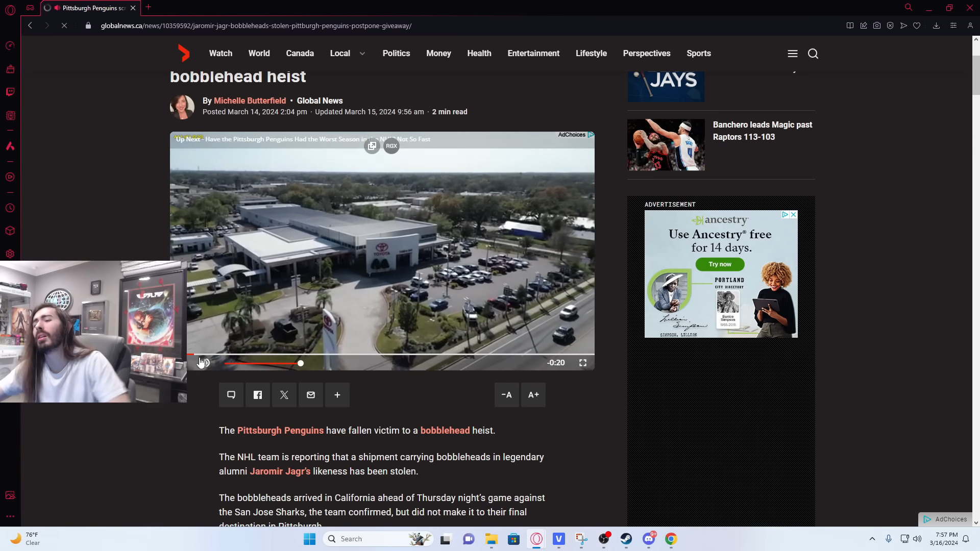The height and width of the screenshot is (551, 980).
Task: Follow the Pittsburgh Penguins link
Action: [x=280, y=431]
